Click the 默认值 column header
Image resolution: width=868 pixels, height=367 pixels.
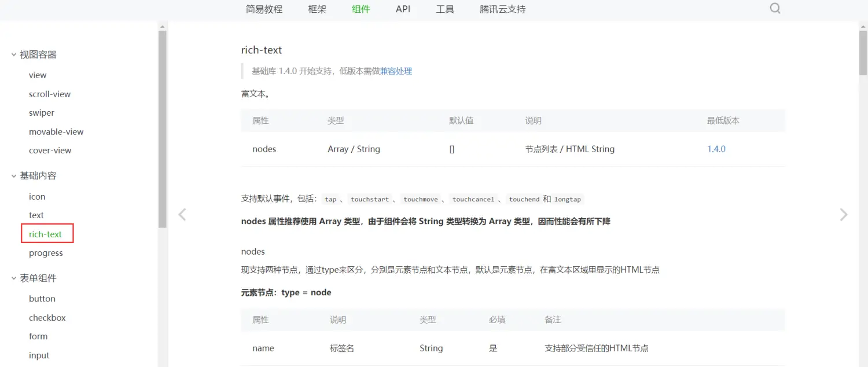[461, 120]
